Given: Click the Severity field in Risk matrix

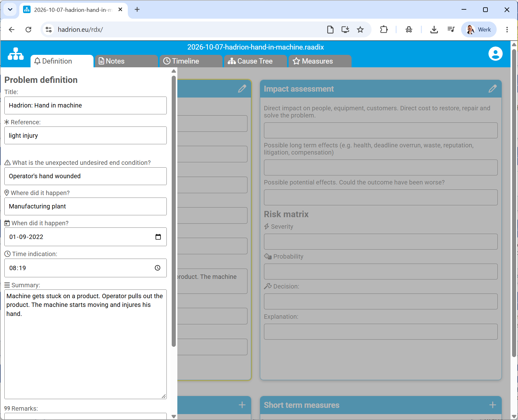Looking at the screenshot, I should [381, 241].
